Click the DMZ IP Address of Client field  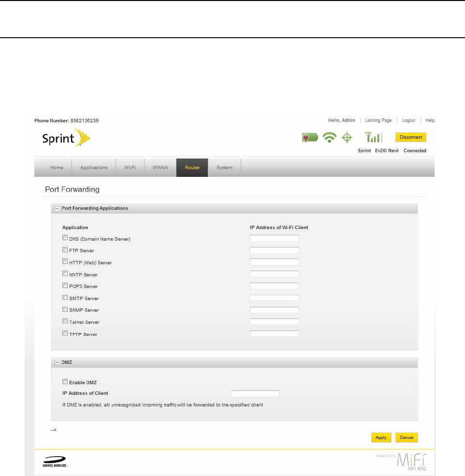coord(255,394)
